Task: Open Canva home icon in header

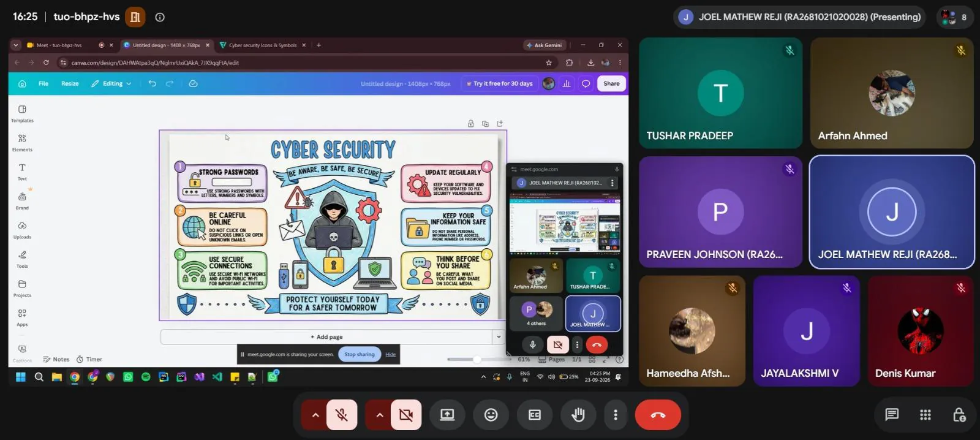Action: pyautogui.click(x=22, y=83)
